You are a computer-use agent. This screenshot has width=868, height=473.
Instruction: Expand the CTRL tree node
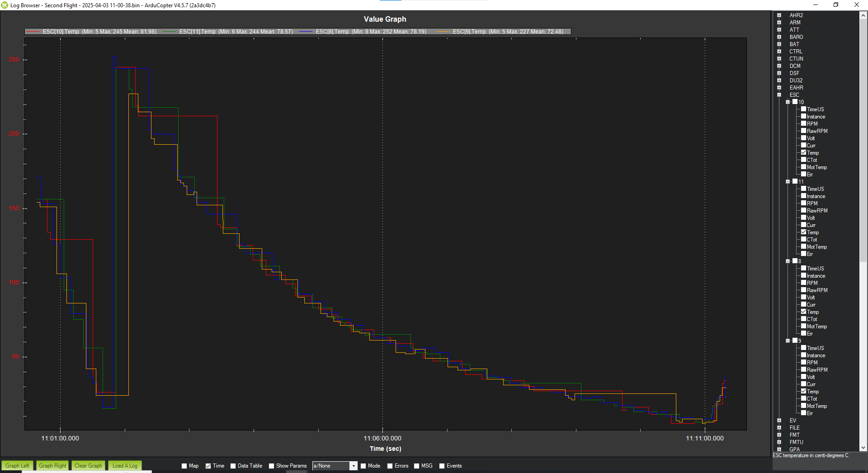click(x=779, y=52)
